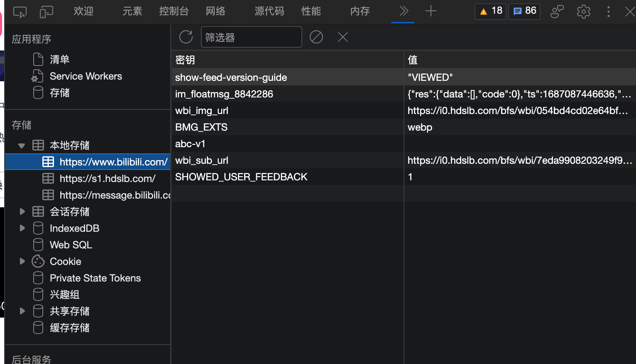Select the https://s1.hdslb.com/ storage entry
The width and height of the screenshot is (636, 364).
tap(107, 178)
